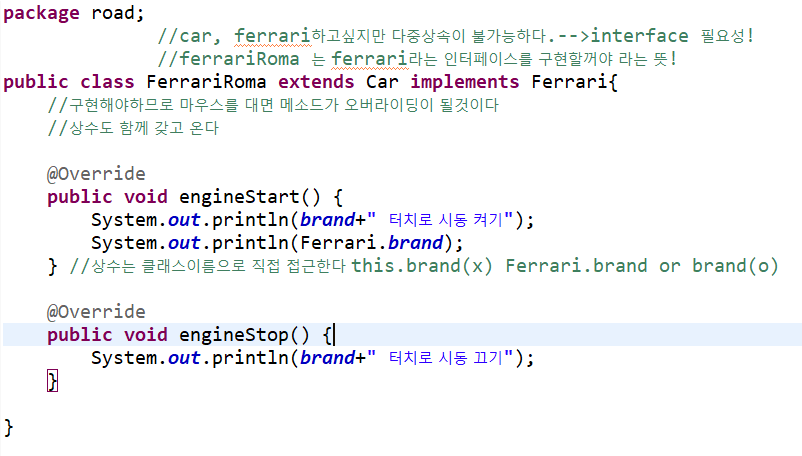Click the 'implements' keyword
Image resolution: width=802 pixels, height=456 pixels.
[x=464, y=82]
